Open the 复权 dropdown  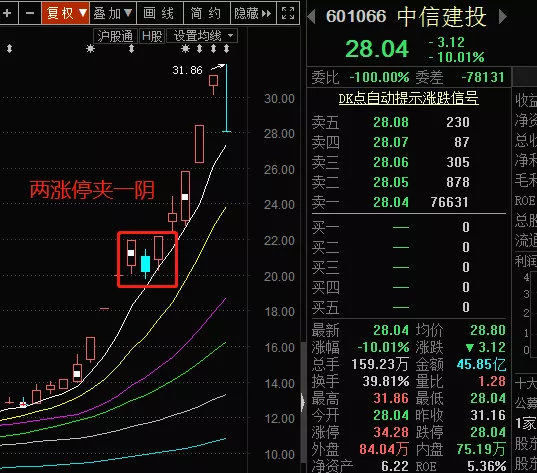65,13
